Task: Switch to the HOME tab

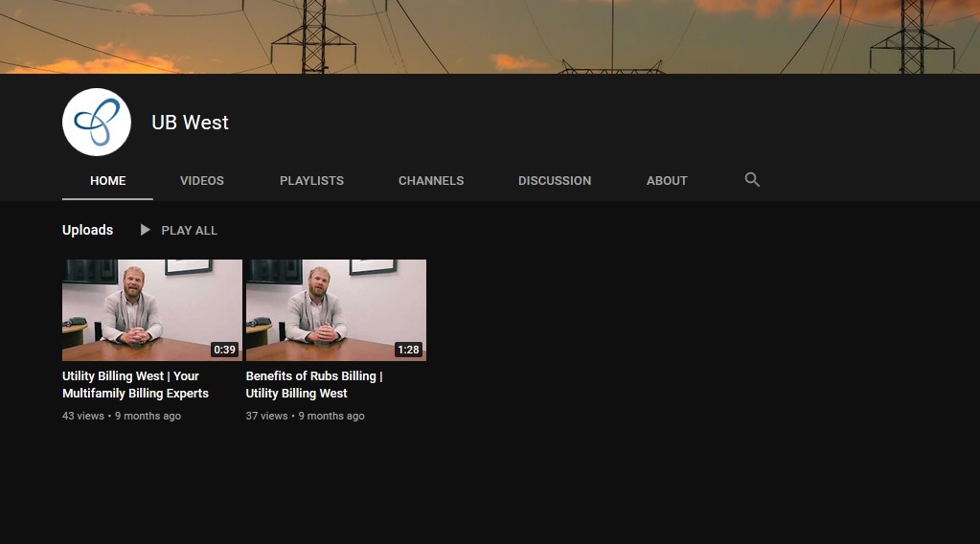Action: click(107, 180)
